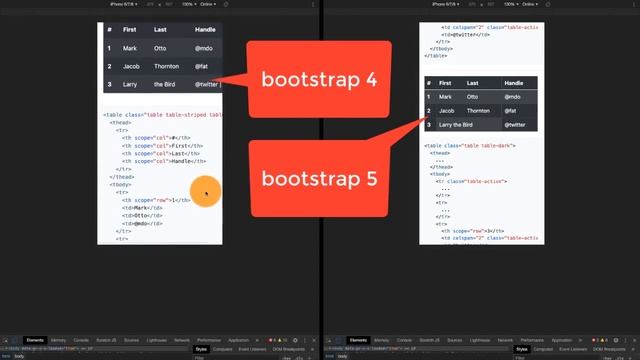Click Filter styles field in right DevTools
640x360 pixels.
pyautogui.click(x=556, y=358)
